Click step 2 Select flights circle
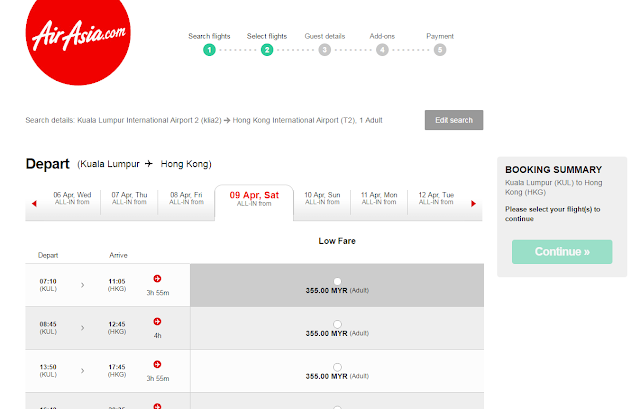The width and height of the screenshot is (640, 409). [x=267, y=50]
